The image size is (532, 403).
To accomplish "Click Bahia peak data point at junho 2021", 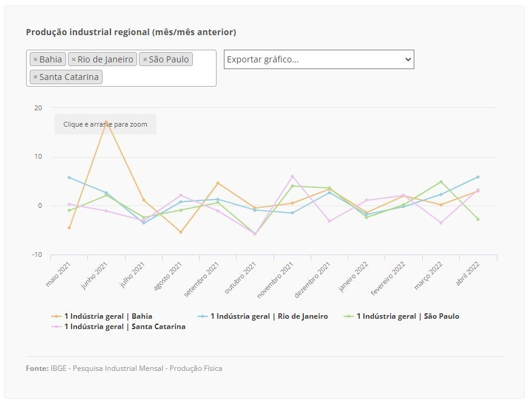I will click(x=106, y=121).
